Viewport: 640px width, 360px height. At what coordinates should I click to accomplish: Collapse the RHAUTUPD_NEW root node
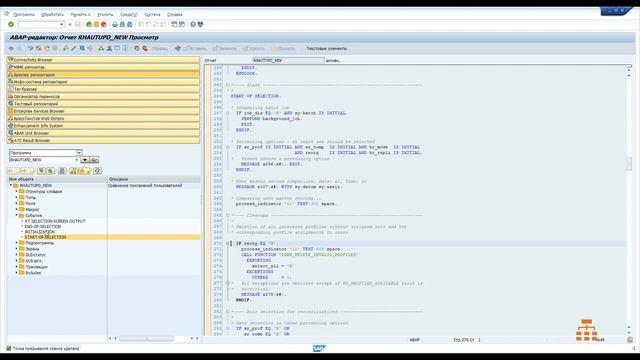point(11,185)
